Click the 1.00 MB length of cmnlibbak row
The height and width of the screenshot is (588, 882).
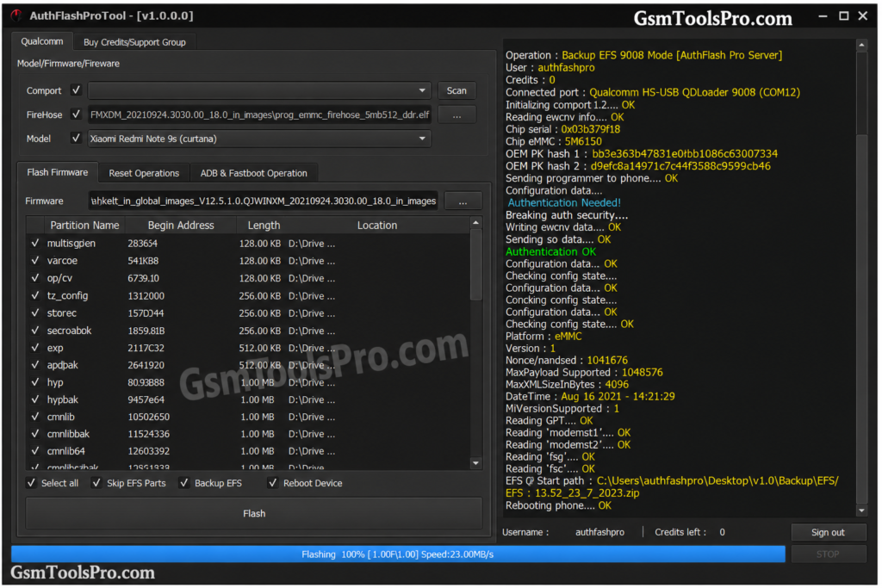point(257,434)
